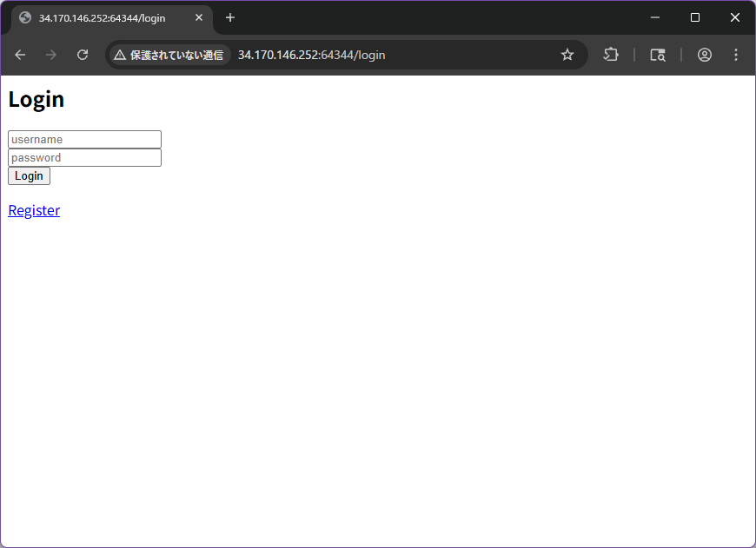Follow the Register link

point(34,210)
